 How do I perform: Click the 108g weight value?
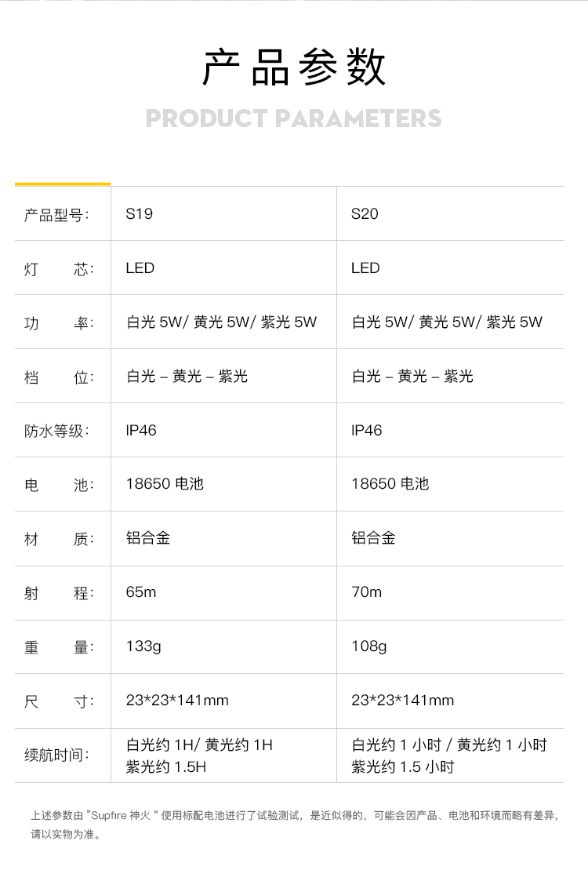(369, 646)
